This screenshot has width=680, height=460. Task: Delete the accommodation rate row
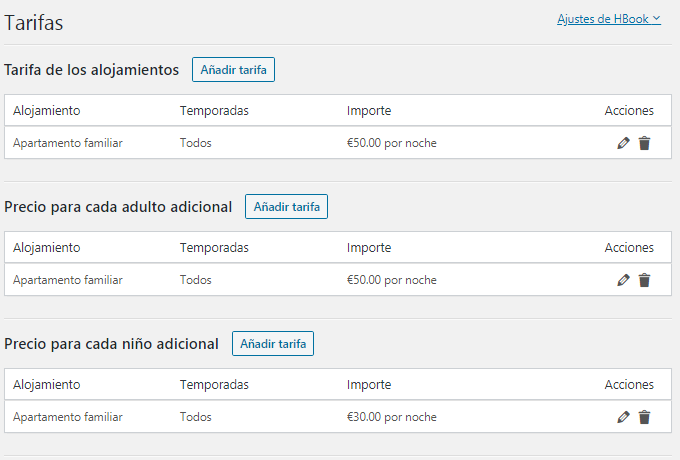point(644,143)
